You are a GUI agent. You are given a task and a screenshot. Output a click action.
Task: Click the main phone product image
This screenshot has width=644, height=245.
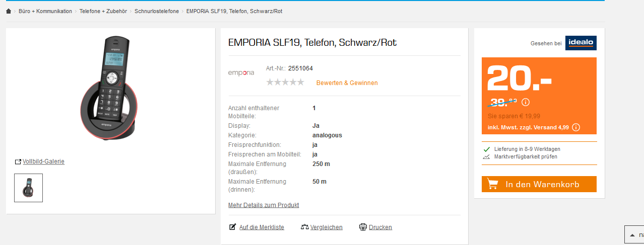[x=110, y=90]
